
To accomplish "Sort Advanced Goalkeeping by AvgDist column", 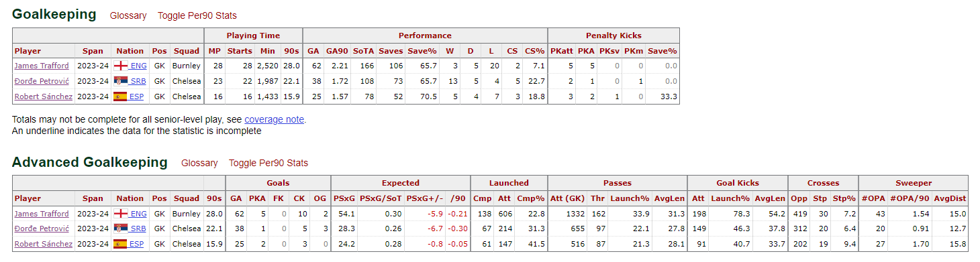I will (950, 198).
